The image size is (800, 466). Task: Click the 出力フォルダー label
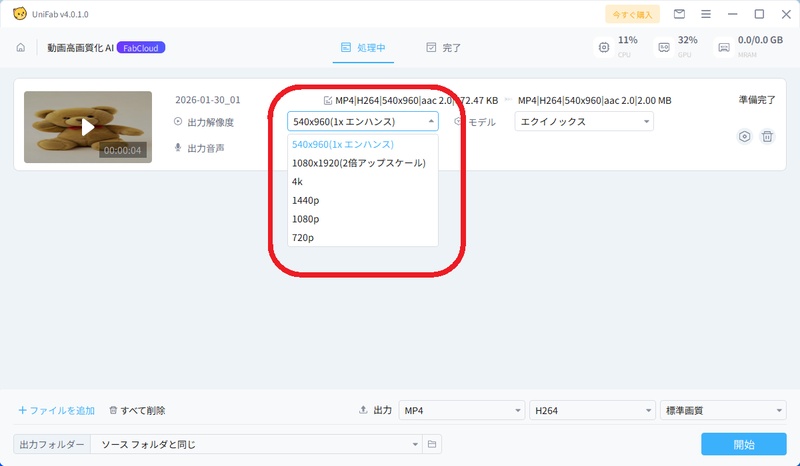click(x=52, y=445)
